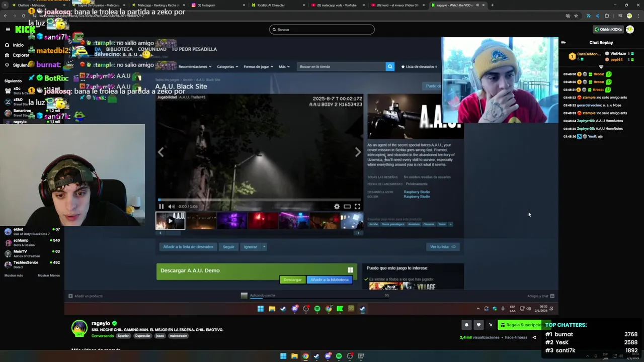Show next Steam screenshot arrow
The width and height of the screenshot is (644, 362).
pos(358,152)
